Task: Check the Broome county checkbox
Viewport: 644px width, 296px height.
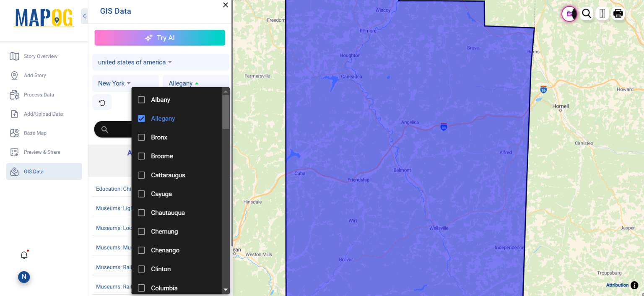Action: click(141, 156)
